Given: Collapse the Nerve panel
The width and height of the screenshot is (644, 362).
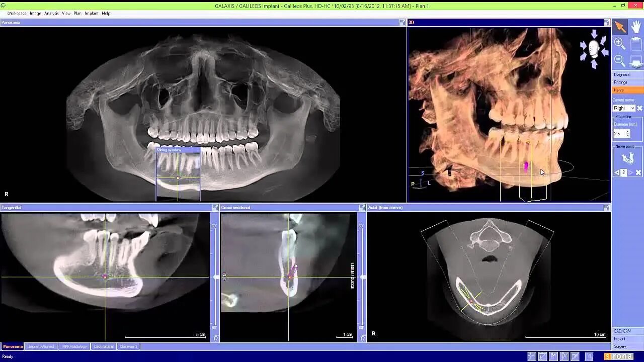Looking at the screenshot, I should pos(627,90).
